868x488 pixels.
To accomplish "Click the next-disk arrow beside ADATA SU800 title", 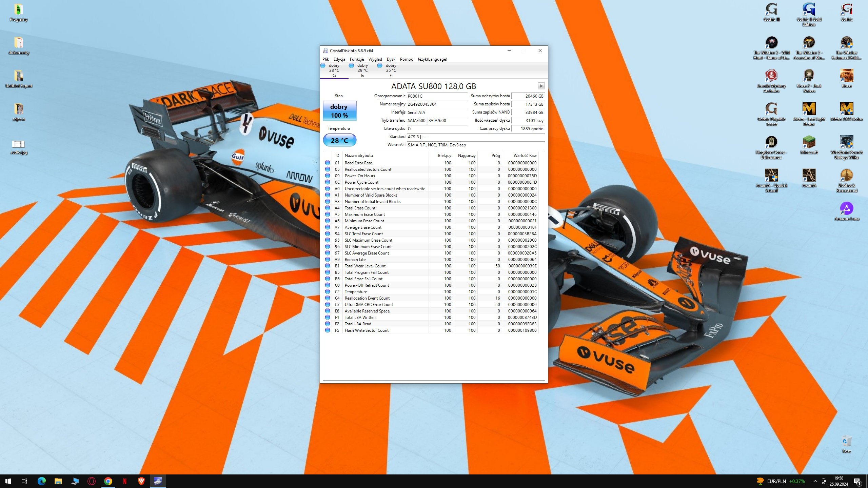I will point(541,86).
